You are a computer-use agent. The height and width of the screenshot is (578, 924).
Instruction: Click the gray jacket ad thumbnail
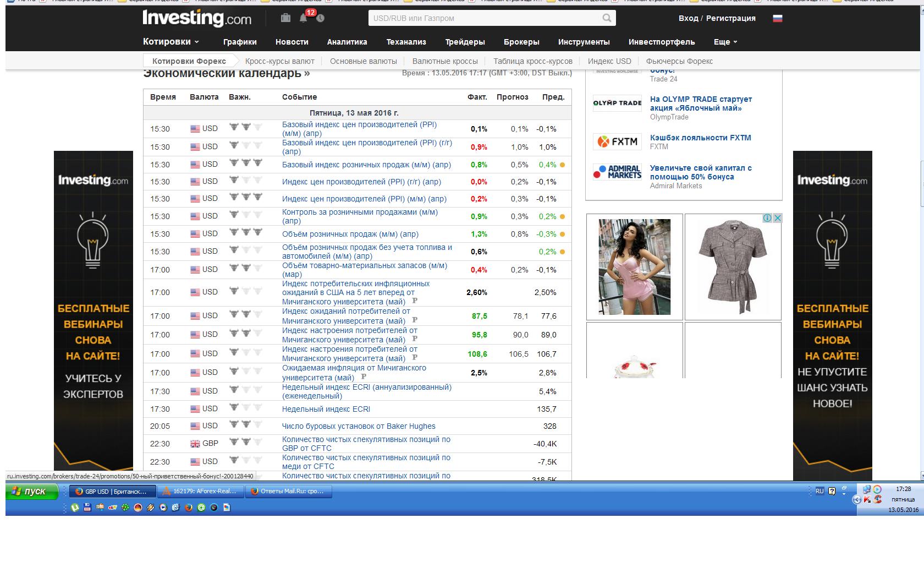tap(733, 267)
